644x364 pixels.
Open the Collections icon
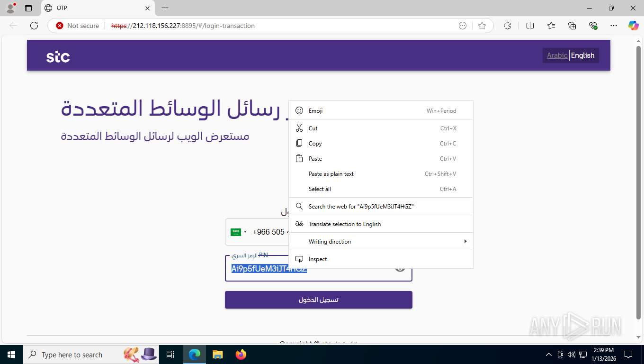click(x=572, y=26)
